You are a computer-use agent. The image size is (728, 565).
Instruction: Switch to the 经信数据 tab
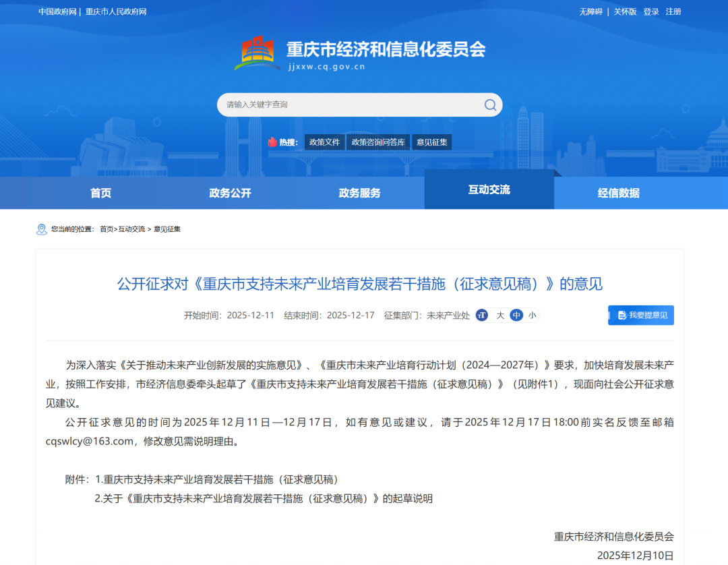click(619, 193)
